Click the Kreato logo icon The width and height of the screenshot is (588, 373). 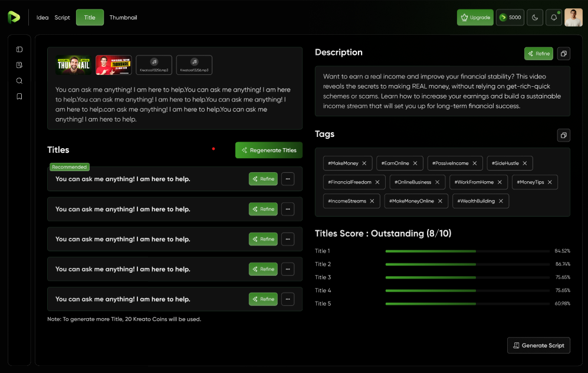(x=14, y=17)
